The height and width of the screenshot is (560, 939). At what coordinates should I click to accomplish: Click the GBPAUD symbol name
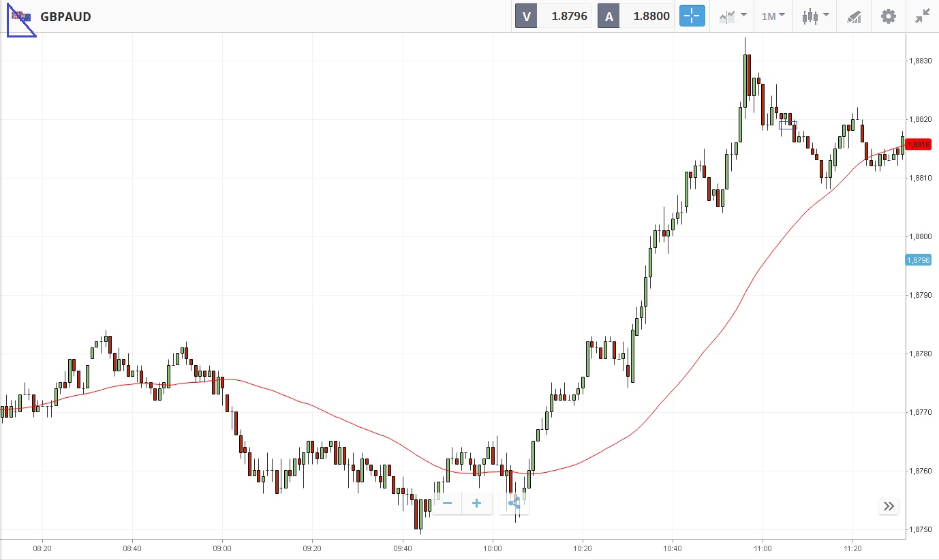[x=66, y=16]
